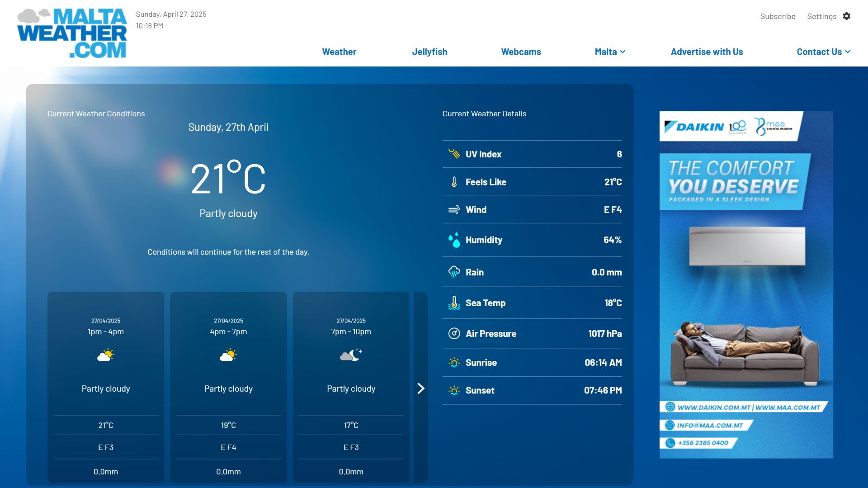The width and height of the screenshot is (868, 488).
Task: Click 'Current Weather Conditions' heading
Action: 96,114
